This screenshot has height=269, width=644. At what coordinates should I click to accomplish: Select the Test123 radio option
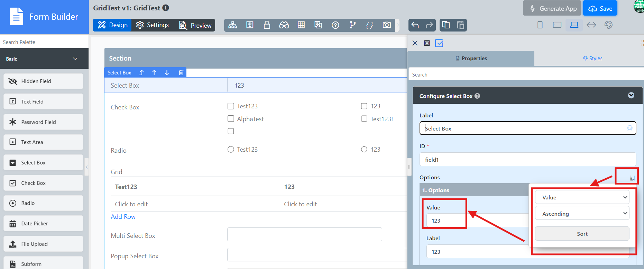[x=231, y=150]
